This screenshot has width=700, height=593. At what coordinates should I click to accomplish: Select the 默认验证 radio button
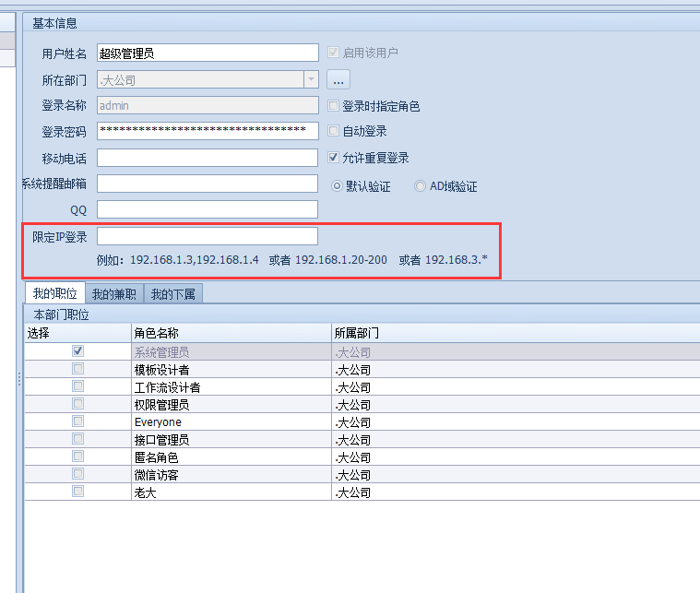click(337, 186)
